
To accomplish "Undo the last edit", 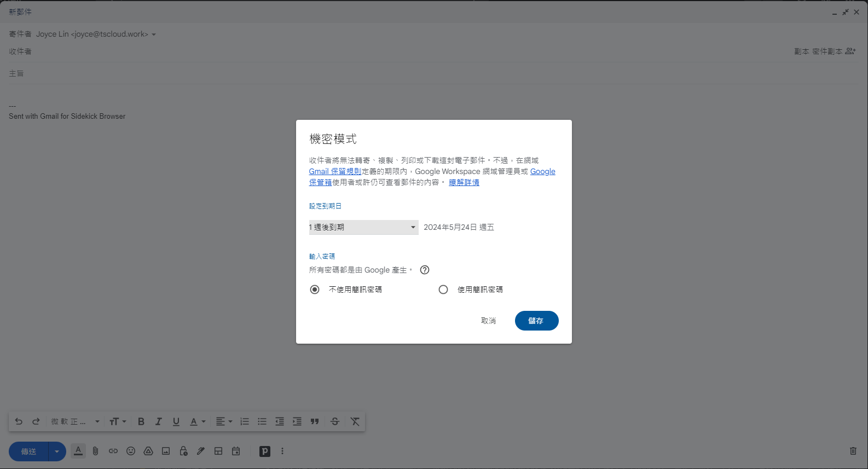I will point(19,421).
